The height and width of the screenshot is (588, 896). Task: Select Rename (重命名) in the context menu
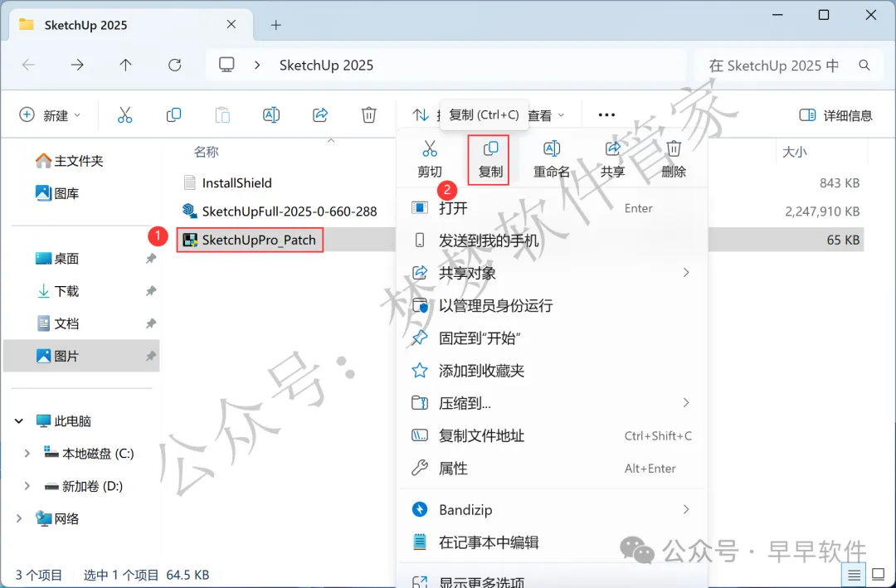click(551, 159)
